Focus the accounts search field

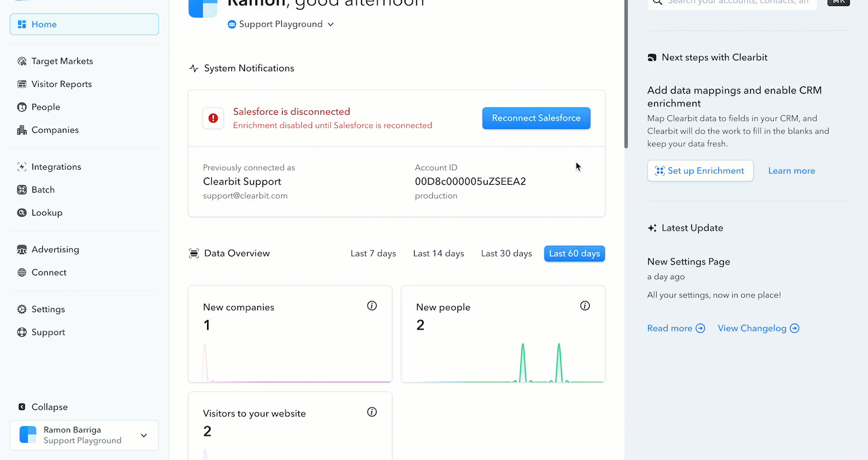tap(732, 3)
